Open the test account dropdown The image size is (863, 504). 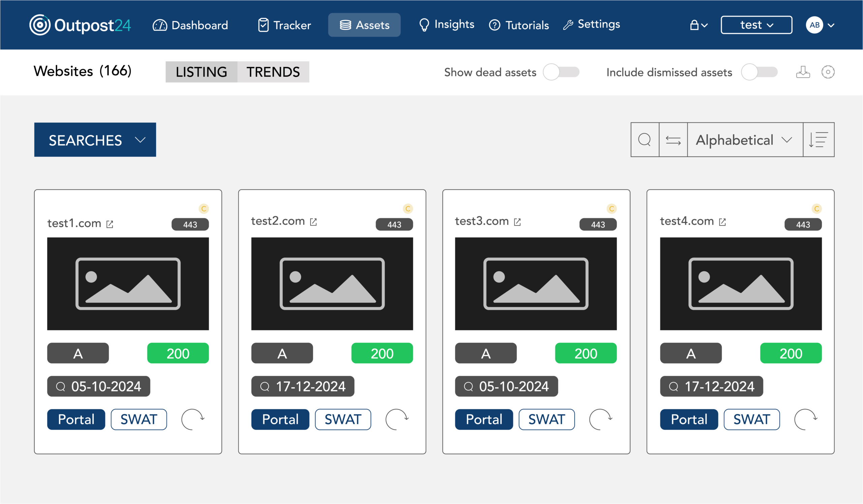click(x=756, y=25)
